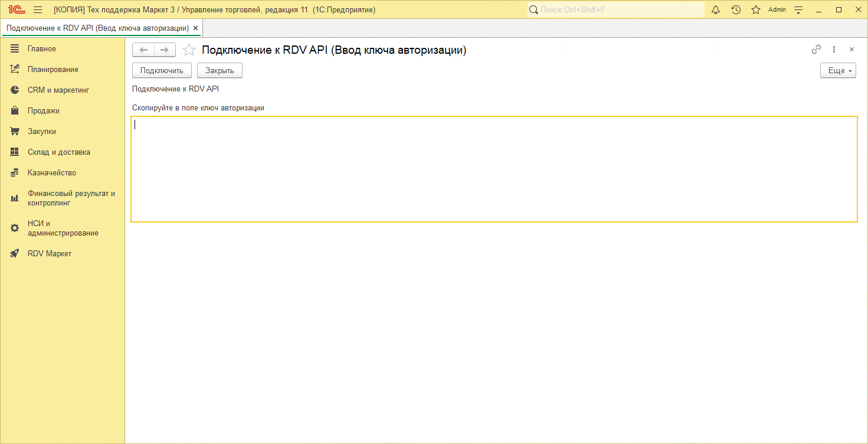Screen dimensions: 868x444
Task: Open the hamburger main menu
Action: (38, 9)
